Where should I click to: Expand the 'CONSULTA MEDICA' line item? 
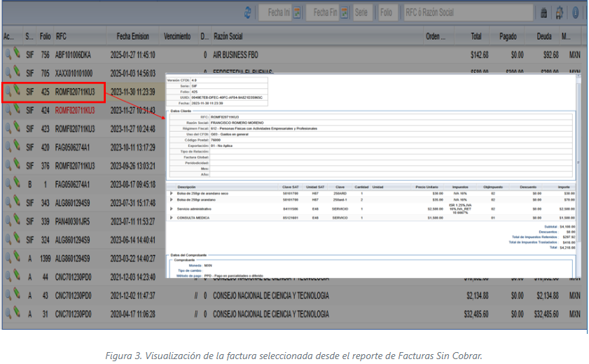point(171,218)
